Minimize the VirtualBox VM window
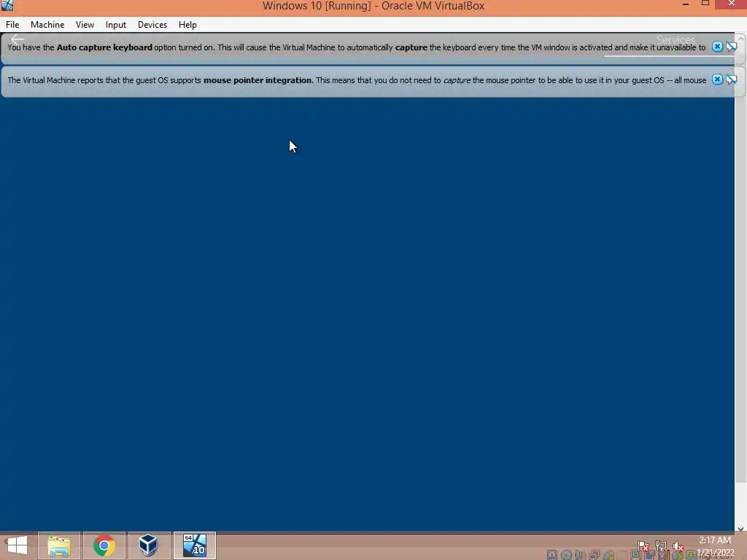 click(686, 4)
